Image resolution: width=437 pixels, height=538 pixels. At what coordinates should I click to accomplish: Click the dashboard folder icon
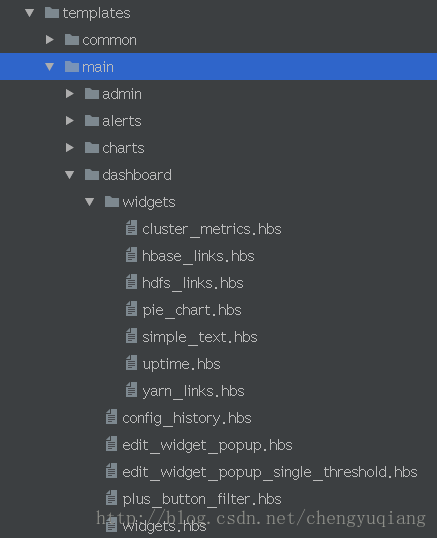(x=92, y=175)
